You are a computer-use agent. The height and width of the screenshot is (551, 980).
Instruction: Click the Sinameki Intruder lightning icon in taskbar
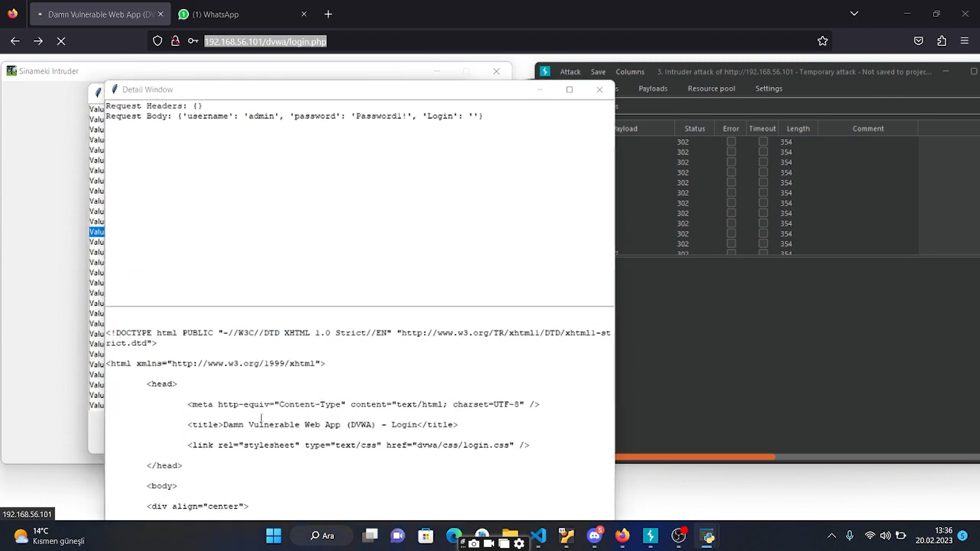[x=650, y=536]
